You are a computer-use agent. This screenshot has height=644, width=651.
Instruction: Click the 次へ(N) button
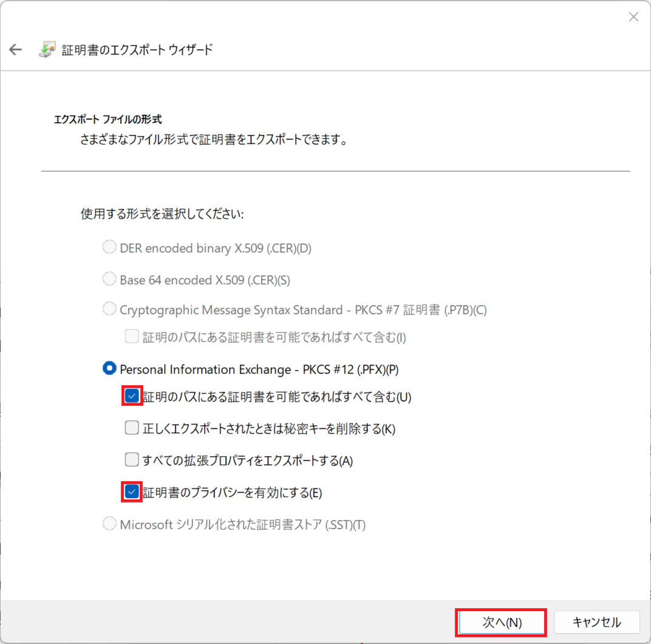[501, 622]
